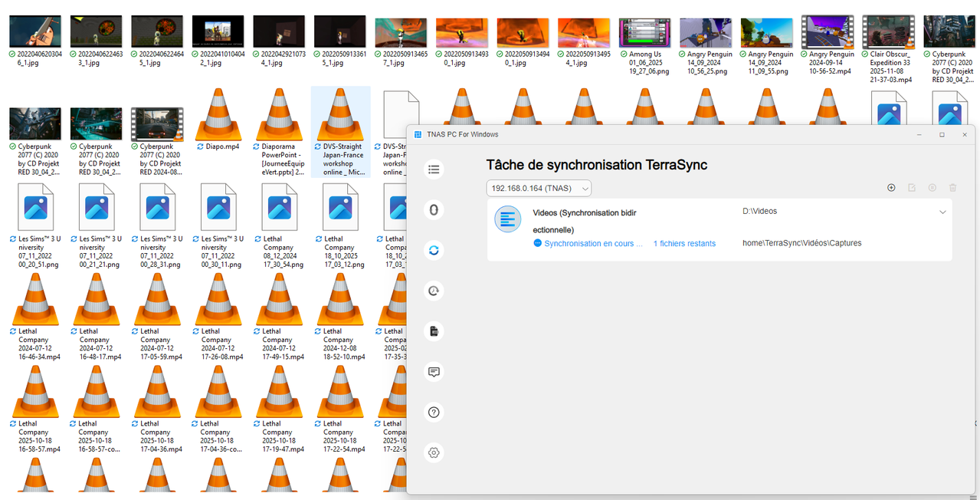Click home\TerraSync\Vidéos\Captures remote path
This screenshot has width=980, height=500.
(801, 243)
